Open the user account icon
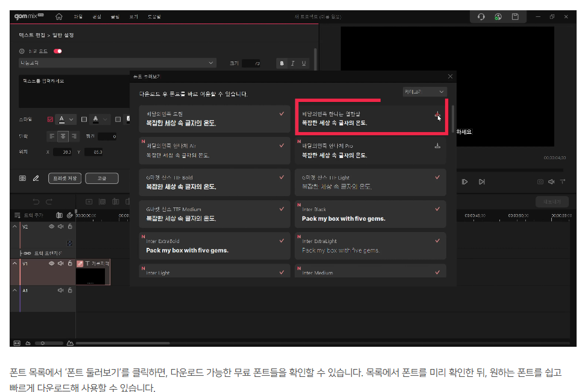 498,17
